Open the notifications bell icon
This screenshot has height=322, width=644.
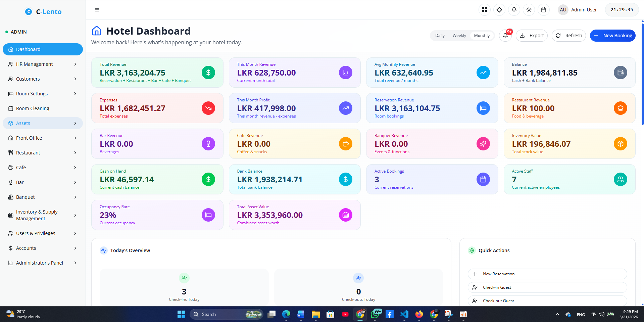point(514,10)
